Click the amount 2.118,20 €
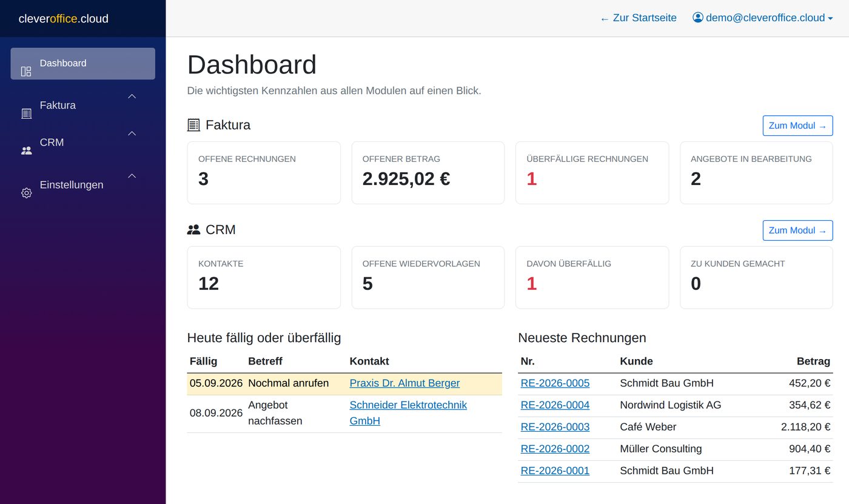849x504 pixels. 805,427
